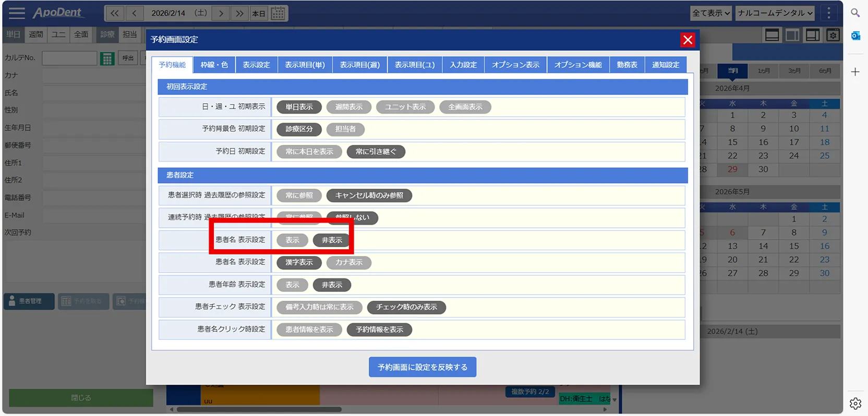The width and height of the screenshot is (868, 416).
Task: Go to next day with right arrow
Action: (x=221, y=13)
